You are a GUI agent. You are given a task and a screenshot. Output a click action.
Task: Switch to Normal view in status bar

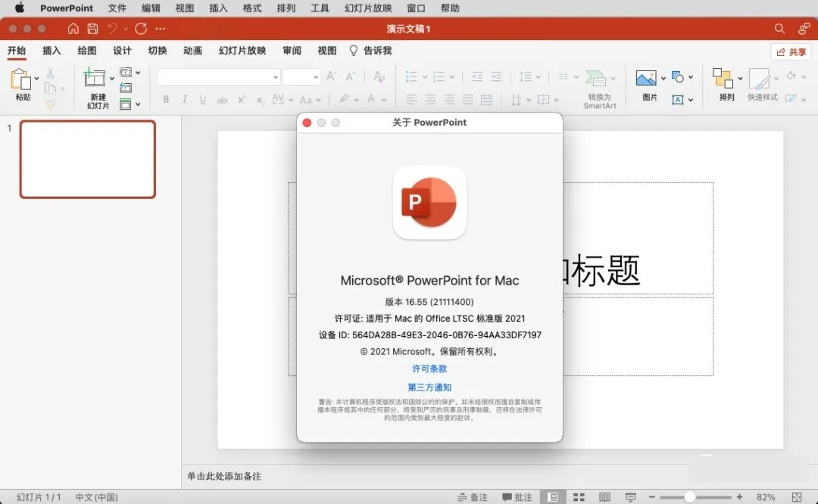[x=552, y=497]
